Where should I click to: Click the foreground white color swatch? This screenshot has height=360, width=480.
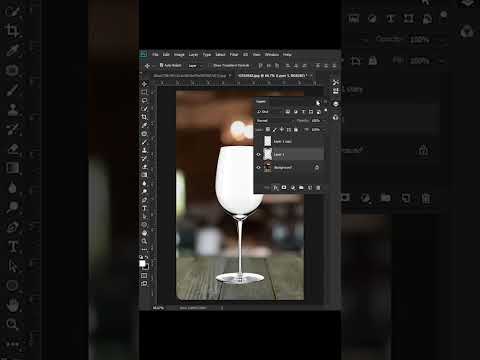(142, 263)
